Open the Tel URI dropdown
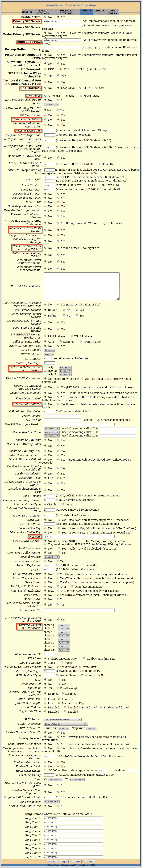Screen dimensions: 142x868 (51, 104)
